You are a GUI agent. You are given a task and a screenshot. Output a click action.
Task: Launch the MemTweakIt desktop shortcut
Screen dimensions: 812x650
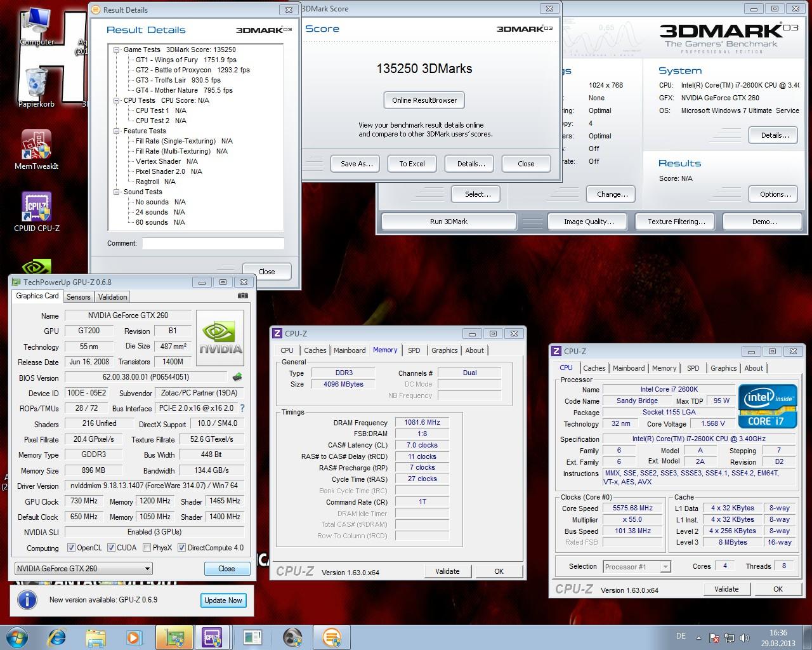point(36,150)
